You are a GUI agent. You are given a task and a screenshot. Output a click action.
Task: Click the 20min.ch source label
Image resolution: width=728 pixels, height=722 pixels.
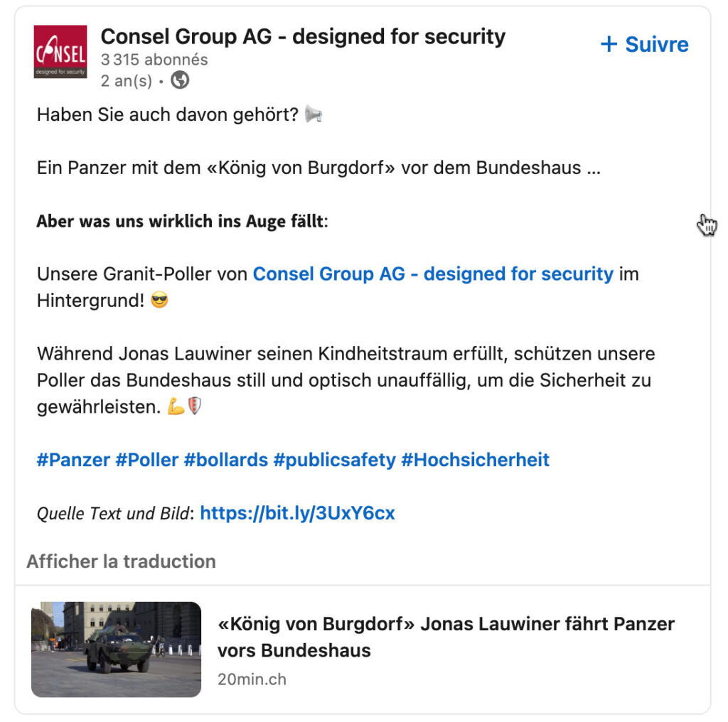(252, 679)
